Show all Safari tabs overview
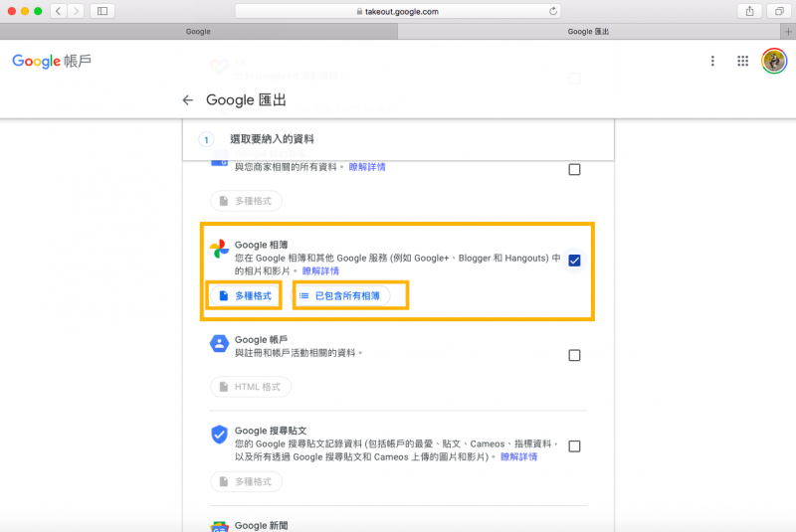The width and height of the screenshot is (796, 532). (779, 11)
